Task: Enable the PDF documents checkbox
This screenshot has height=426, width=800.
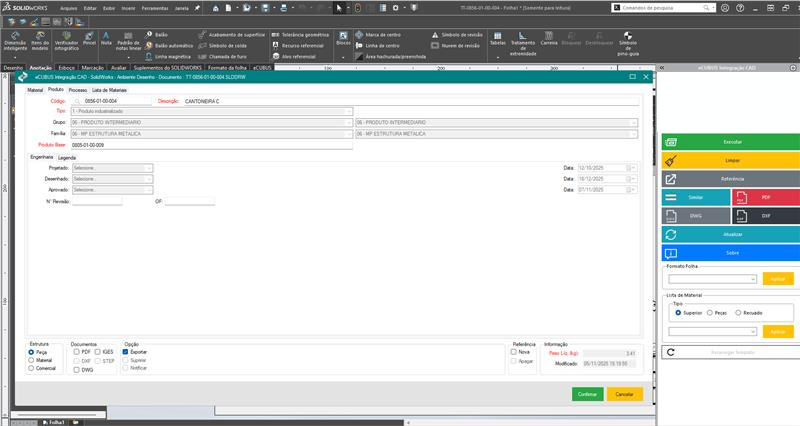Action: pyautogui.click(x=77, y=352)
